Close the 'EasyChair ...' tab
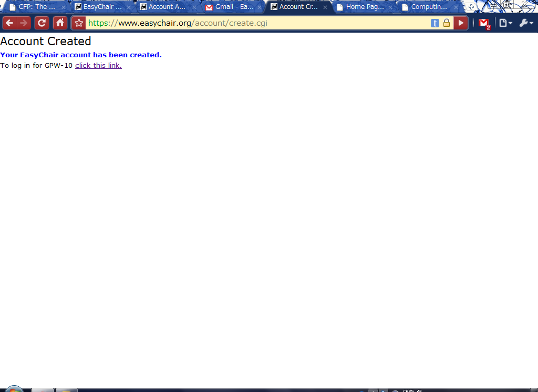 [129, 7]
